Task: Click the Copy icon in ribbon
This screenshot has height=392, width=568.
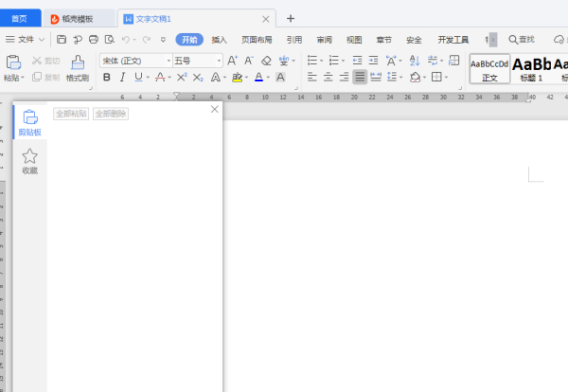Action: [x=37, y=77]
